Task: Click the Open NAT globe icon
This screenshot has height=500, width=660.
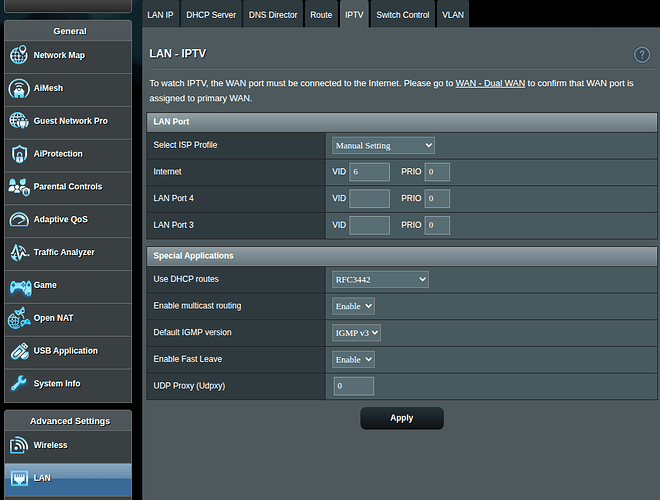Action: (x=19, y=318)
